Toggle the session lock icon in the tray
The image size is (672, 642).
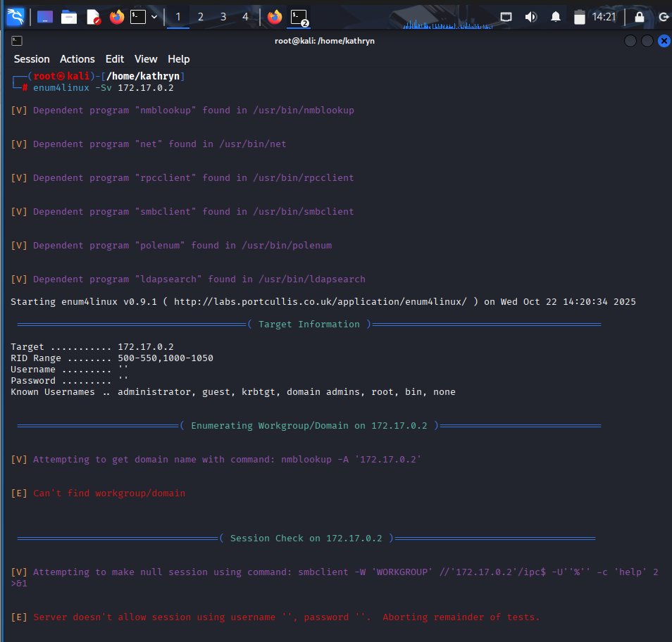tap(640, 16)
